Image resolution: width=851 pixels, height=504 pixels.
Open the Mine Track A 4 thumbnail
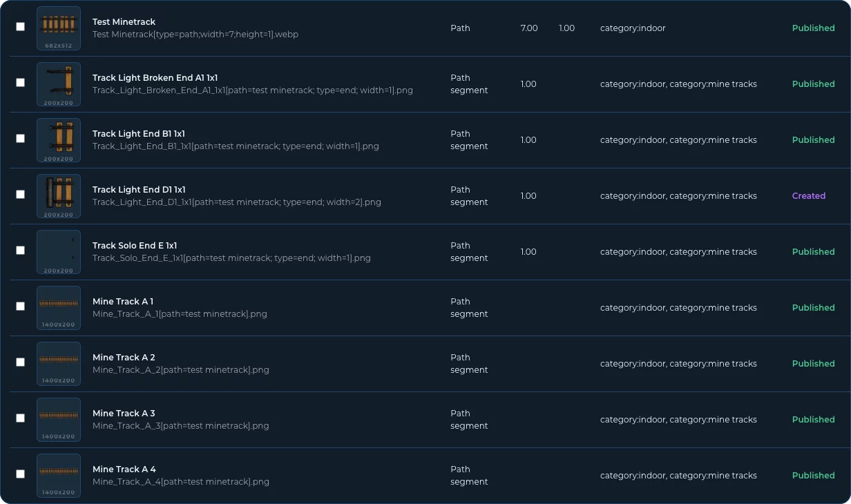pos(59,476)
